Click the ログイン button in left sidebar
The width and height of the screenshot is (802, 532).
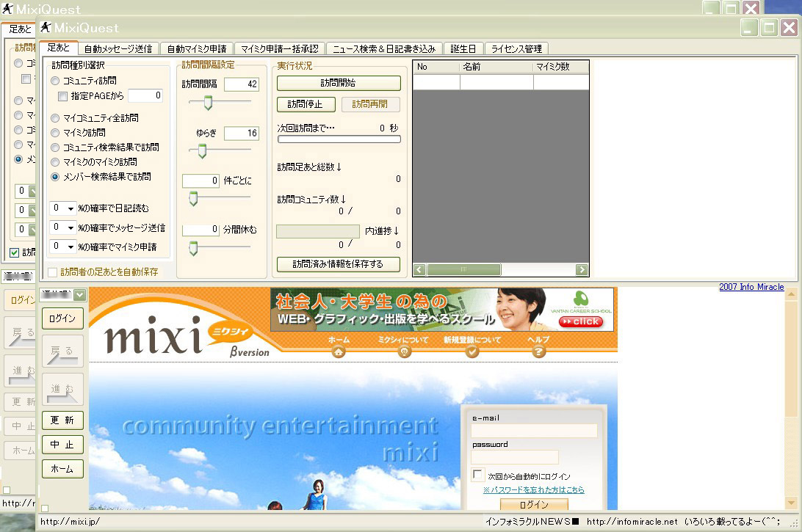(62, 318)
